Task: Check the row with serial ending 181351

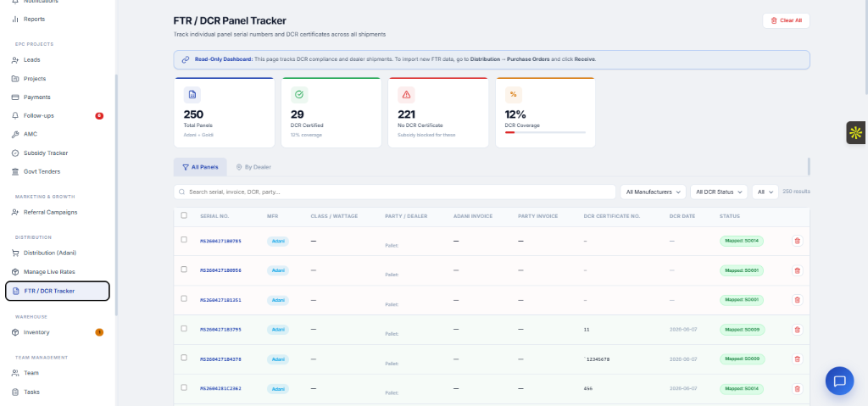Action: tap(184, 298)
